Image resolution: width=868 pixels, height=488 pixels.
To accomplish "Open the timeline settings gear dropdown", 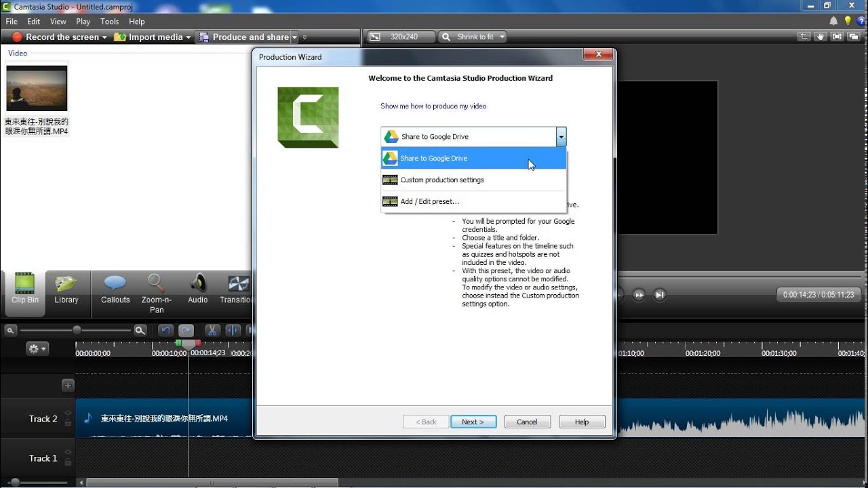I will click(x=37, y=349).
